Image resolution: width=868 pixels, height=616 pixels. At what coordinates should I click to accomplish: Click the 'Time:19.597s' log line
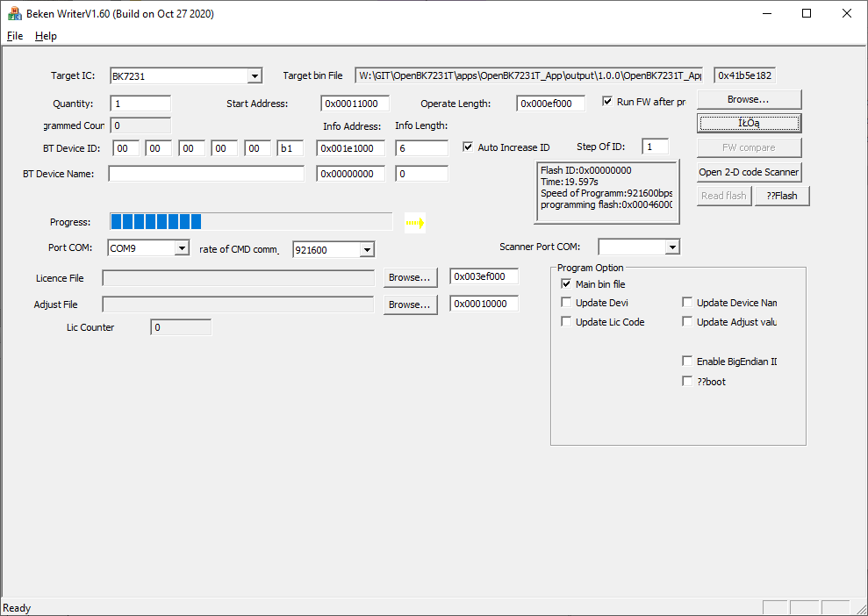(x=569, y=182)
